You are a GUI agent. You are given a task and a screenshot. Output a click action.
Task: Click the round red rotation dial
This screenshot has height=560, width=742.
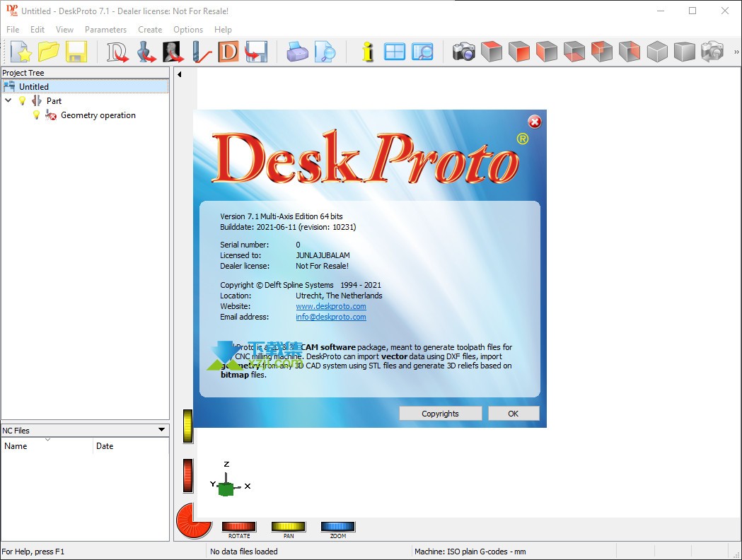194,520
